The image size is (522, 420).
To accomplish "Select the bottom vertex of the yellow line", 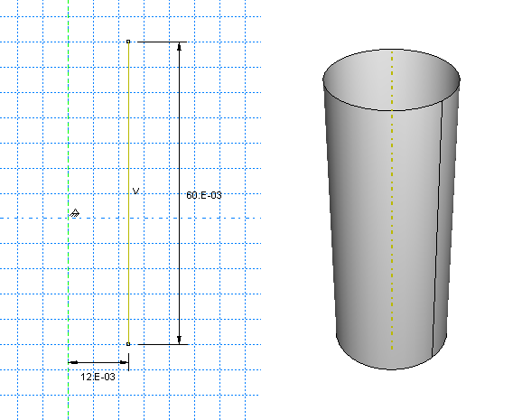I will [x=128, y=344].
